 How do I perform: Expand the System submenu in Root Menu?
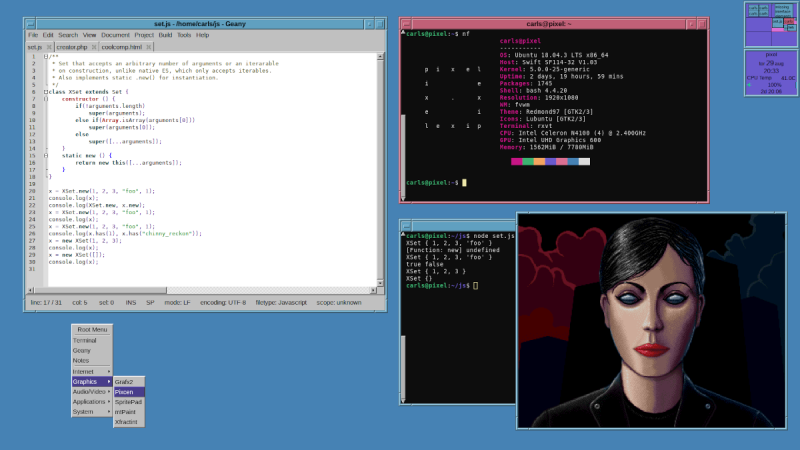click(x=92, y=412)
